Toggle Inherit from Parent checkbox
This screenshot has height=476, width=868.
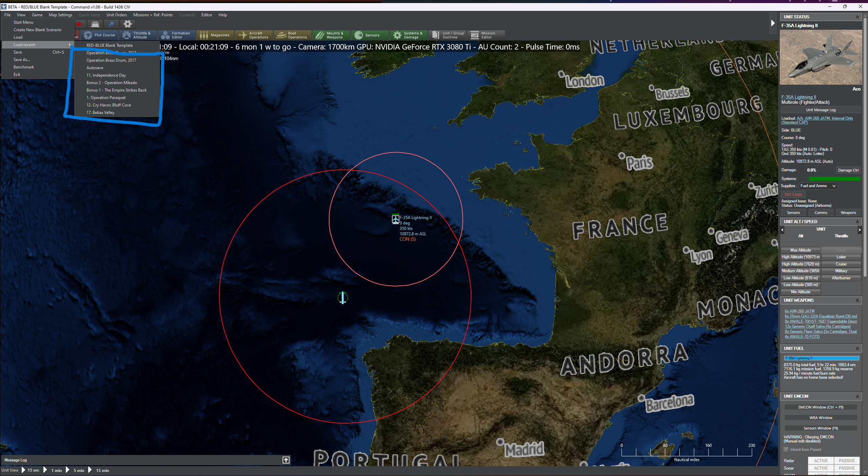point(786,449)
